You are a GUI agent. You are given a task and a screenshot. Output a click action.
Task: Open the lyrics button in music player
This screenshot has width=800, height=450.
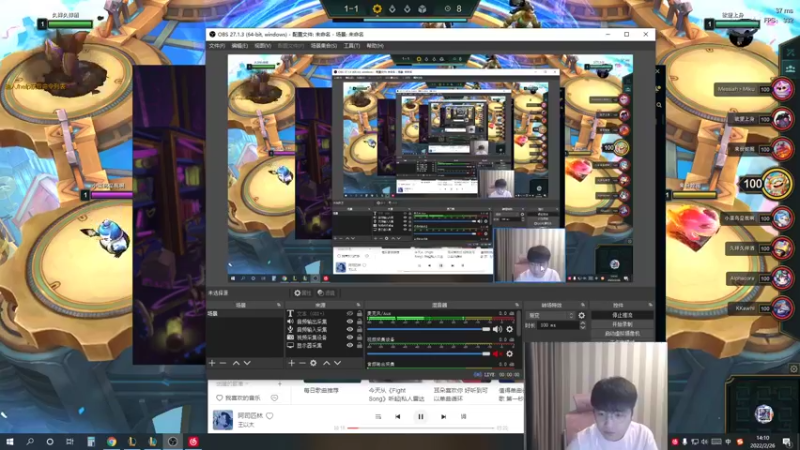[463, 417]
